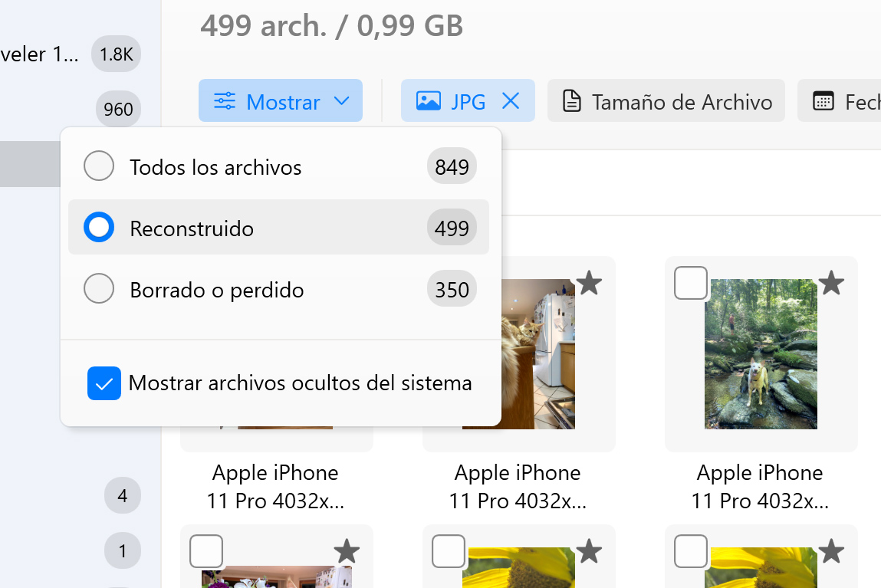Remove the JPG filter with X

pyautogui.click(x=510, y=101)
